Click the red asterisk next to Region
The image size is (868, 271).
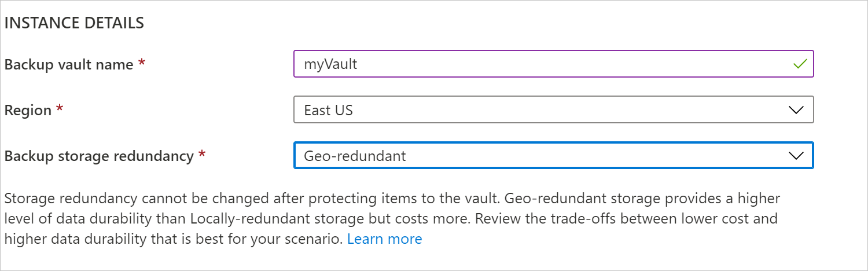click(x=60, y=109)
